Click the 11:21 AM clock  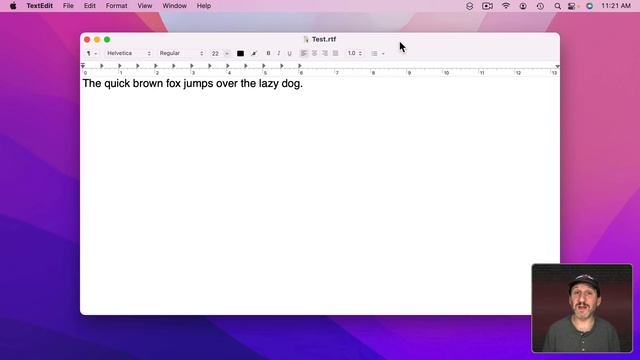pos(616,6)
